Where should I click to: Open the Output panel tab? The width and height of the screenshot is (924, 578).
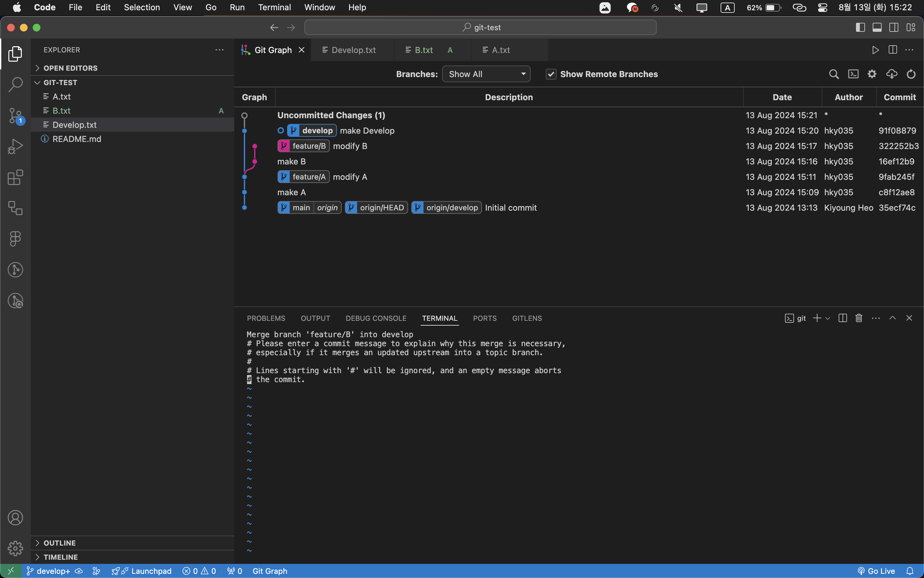[315, 318]
